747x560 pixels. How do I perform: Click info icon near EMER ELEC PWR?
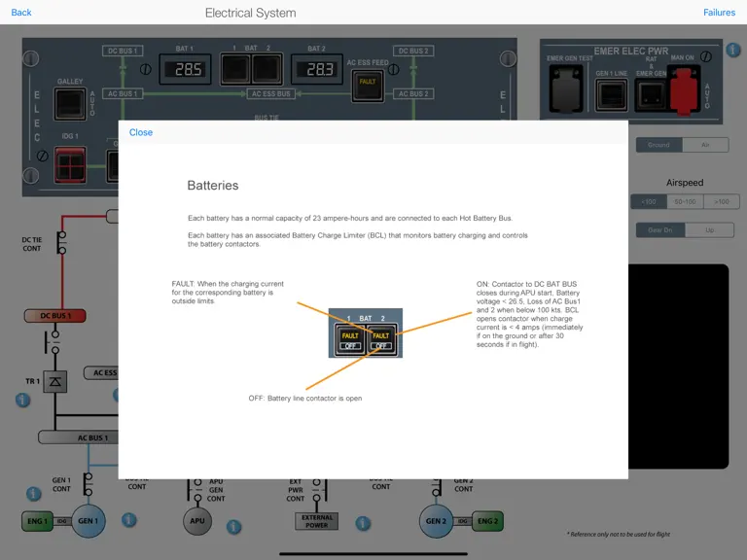click(733, 50)
